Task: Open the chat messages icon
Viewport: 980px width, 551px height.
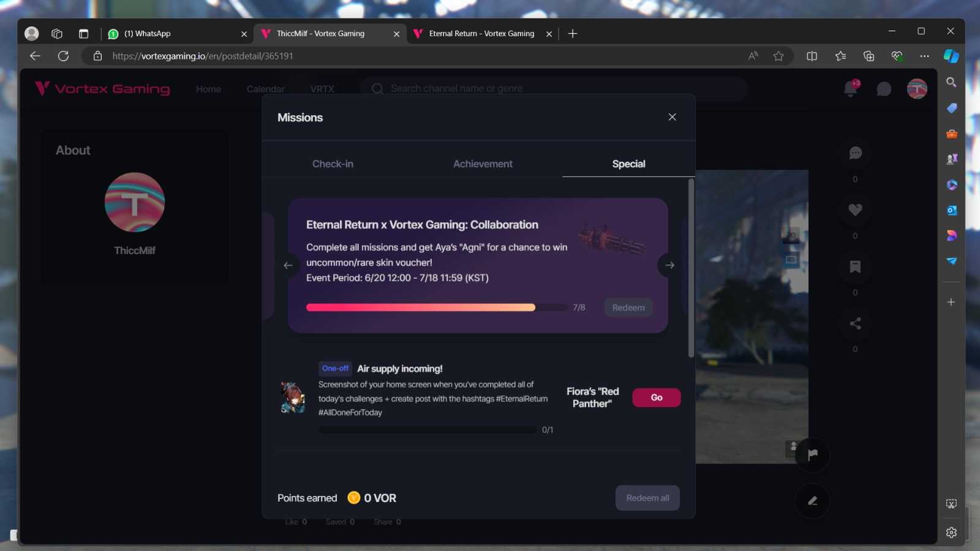Action: coord(883,89)
